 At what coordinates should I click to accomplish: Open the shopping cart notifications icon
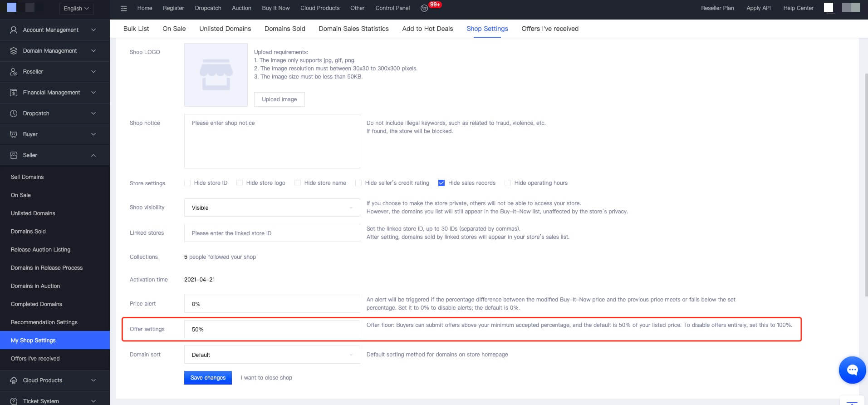[x=424, y=8]
